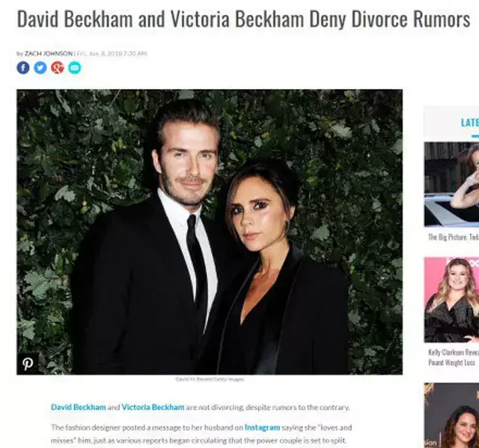This screenshot has width=479, height=448.
Task: Open the third sidebar story thumbnail
Action: pyautogui.click(x=451, y=415)
